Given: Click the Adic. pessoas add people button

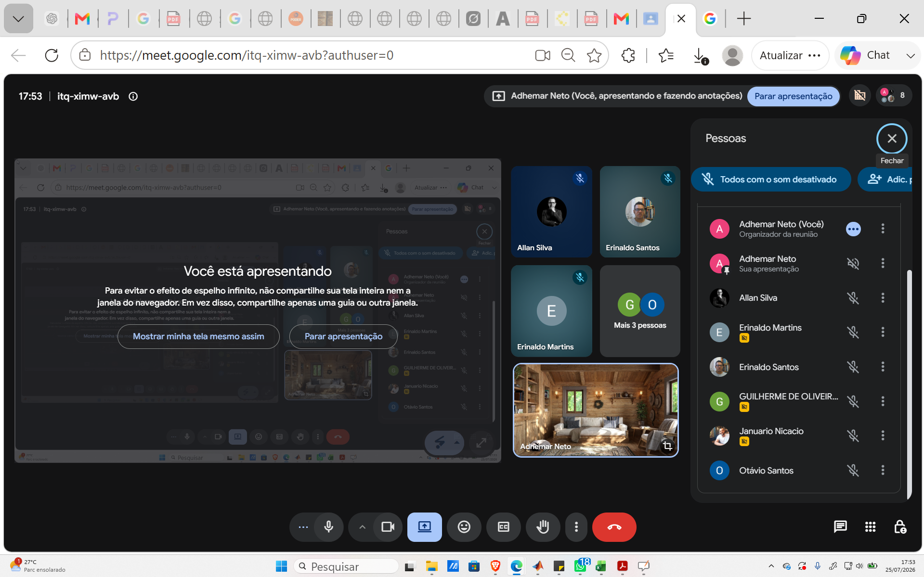Looking at the screenshot, I should click(885, 179).
